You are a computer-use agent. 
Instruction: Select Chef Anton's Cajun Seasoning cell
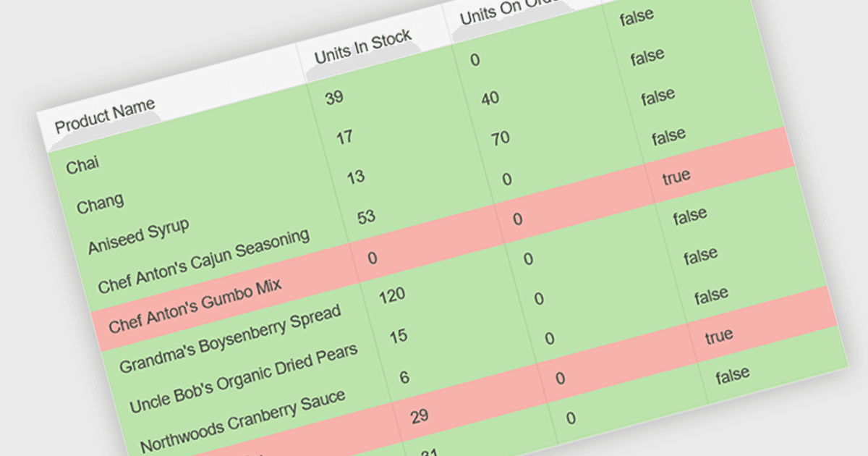[204, 261]
